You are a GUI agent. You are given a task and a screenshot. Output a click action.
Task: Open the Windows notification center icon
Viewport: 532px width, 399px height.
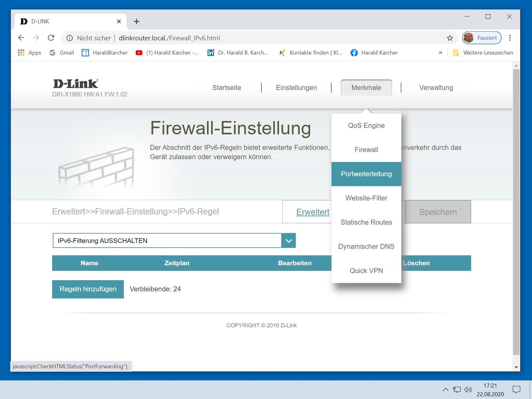(x=516, y=390)
